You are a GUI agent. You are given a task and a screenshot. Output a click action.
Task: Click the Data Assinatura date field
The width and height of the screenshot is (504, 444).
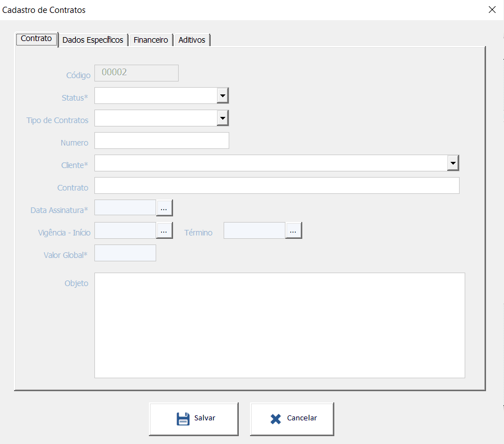pos(125,208)
